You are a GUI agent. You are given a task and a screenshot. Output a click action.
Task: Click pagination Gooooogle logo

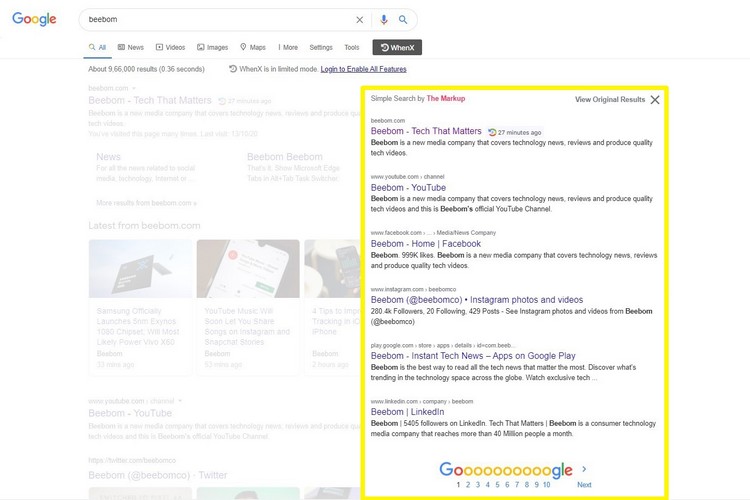pos(506,469)
